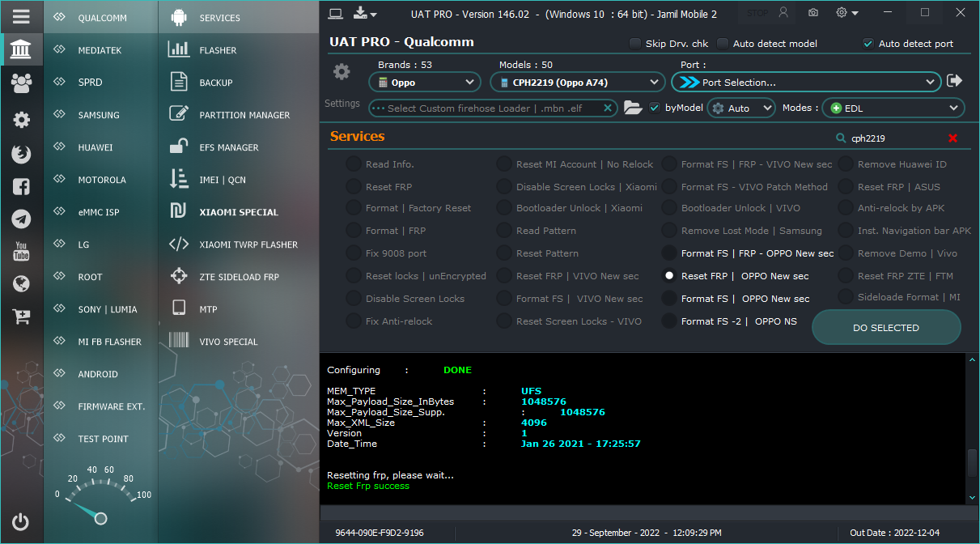Open the gear settings sidebar icon

pyautogui.click(x=21, y=120)
